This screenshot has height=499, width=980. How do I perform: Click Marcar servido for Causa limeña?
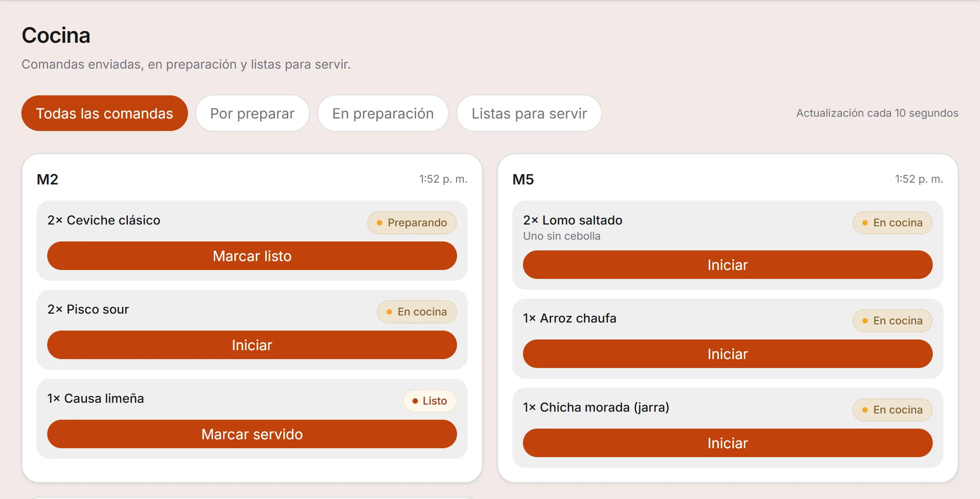pos(252,434)
